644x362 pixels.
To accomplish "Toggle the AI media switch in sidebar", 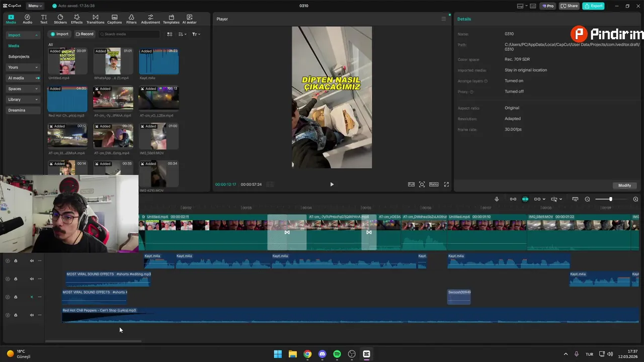I will (37, 78).
